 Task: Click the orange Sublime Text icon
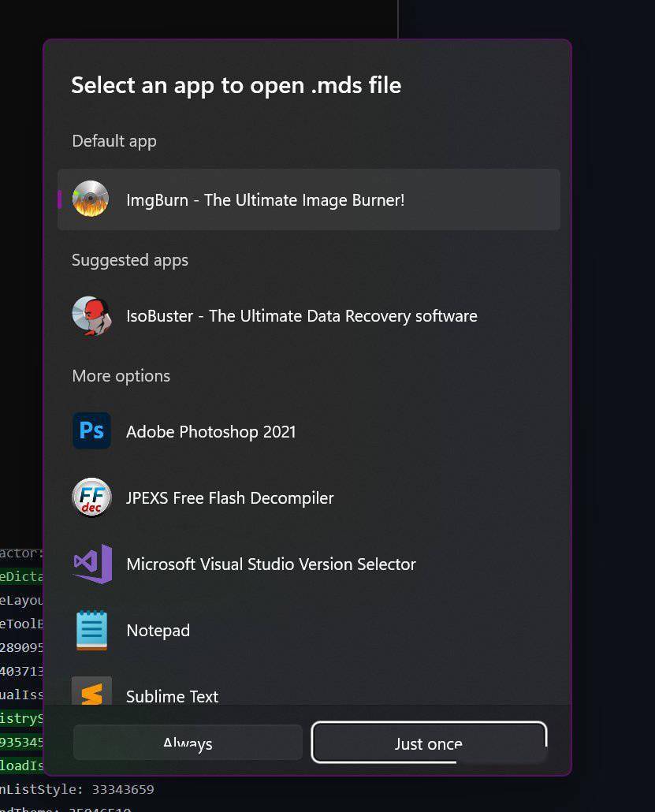click(x=91, y=694)
